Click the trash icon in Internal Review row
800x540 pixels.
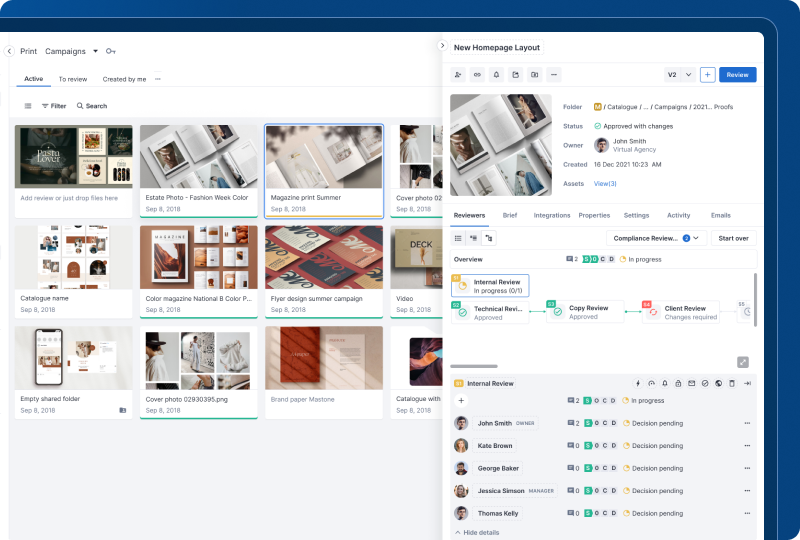click(x=731, y=383)
